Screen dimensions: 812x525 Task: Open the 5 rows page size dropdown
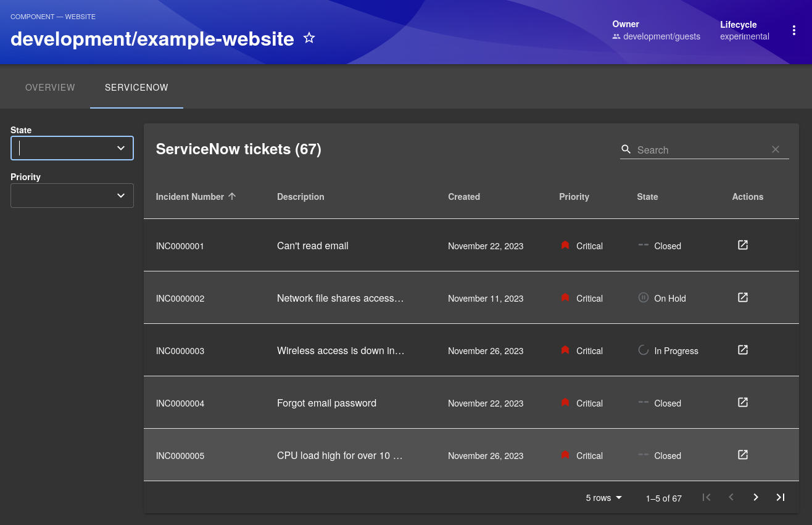pyautogui.click(x=604, y=498)
